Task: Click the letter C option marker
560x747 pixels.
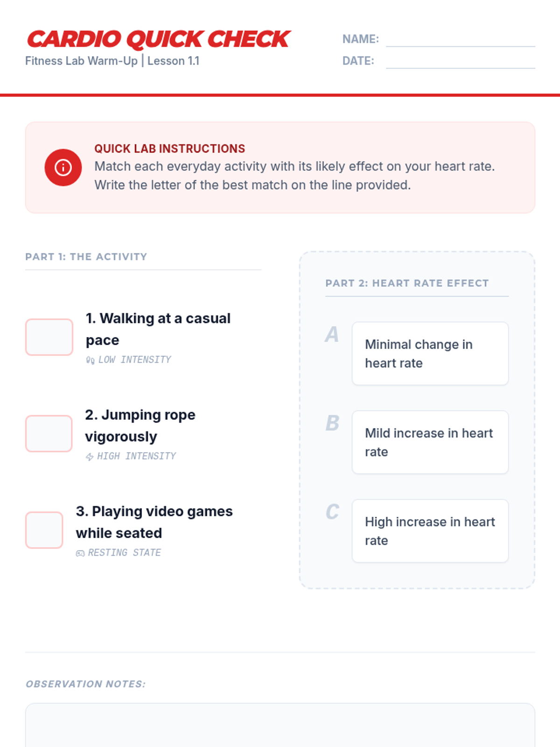Action: (332, 512)
